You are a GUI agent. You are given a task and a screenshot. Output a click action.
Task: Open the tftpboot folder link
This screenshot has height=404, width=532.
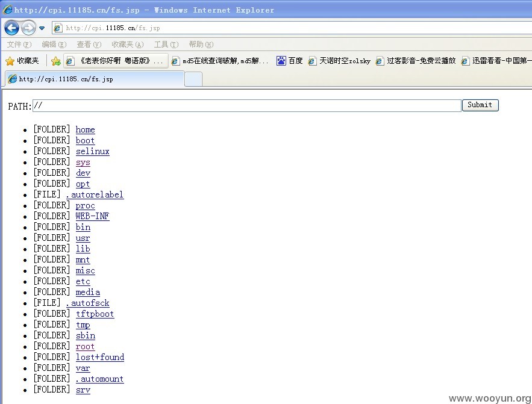(95, 314)
